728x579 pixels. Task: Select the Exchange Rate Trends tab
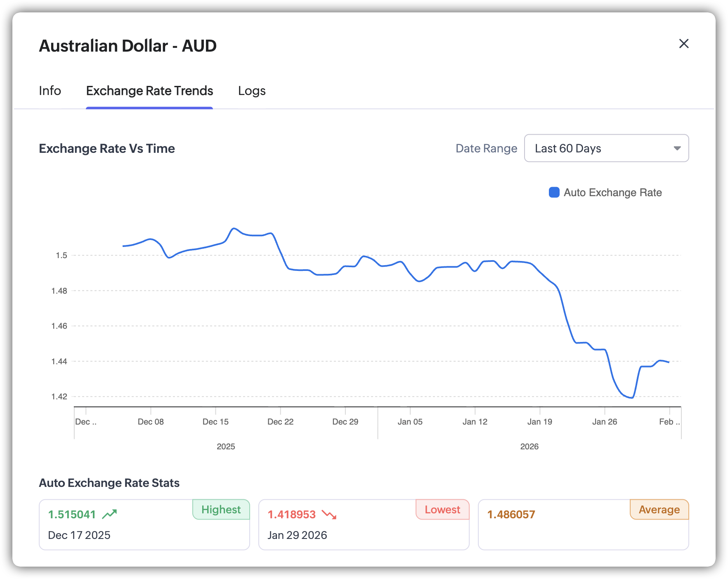(x=149, y=91)
